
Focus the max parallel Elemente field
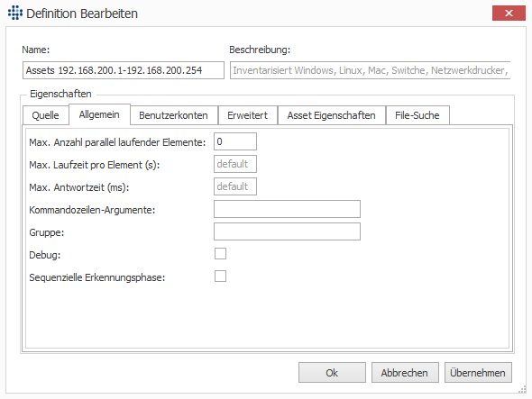tap(235, 141)
